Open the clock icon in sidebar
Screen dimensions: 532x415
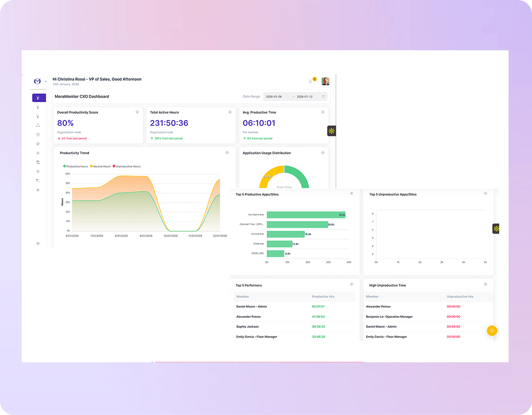click(x=38, y=171)
